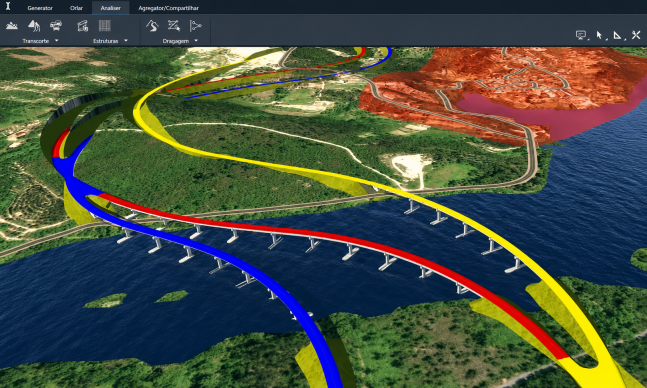Open the wrench and screwdriver settings icon
Viewport: 647px width, 388px height.
(636, 35)
